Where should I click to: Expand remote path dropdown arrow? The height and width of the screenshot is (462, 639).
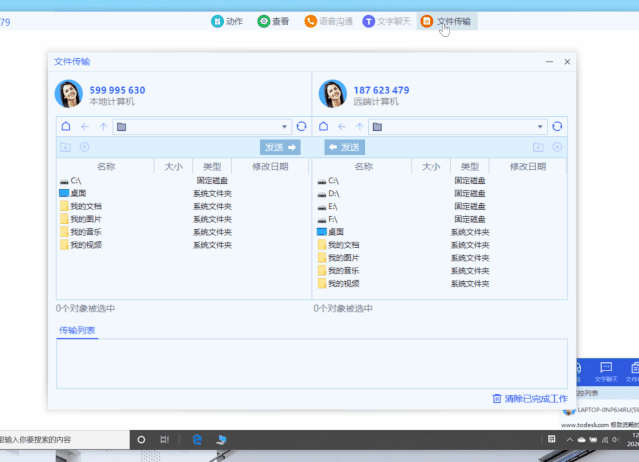[x=540, y=127]
